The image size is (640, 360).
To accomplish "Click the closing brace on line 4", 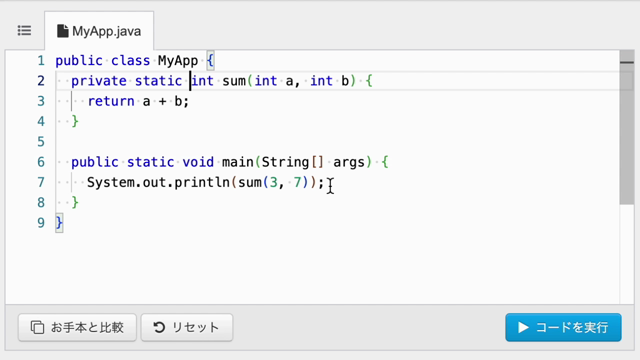I will [x=75, y=121].
